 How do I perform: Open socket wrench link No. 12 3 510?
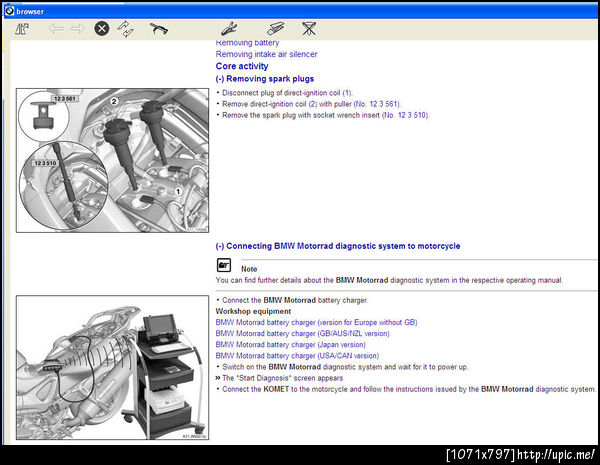point(405,115)
